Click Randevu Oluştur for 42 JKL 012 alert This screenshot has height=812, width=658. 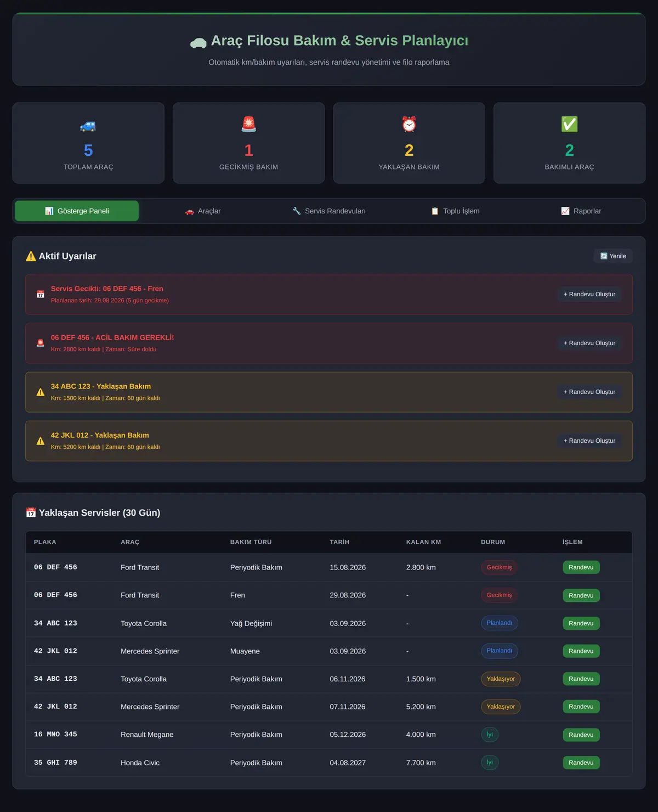589,441
